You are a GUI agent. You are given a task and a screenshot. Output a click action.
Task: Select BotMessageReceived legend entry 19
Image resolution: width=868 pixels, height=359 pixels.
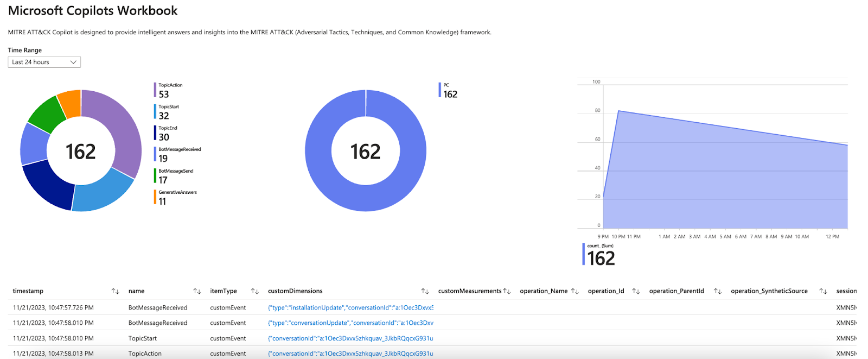tap(177, 154)
